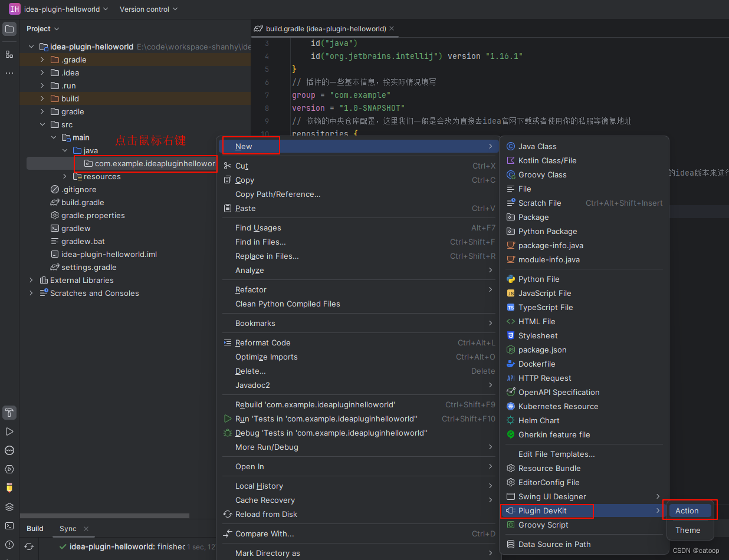Click Reload from Disk in context menu
Viewport: 729px width, 560px height.
click(x=266, y=514)
